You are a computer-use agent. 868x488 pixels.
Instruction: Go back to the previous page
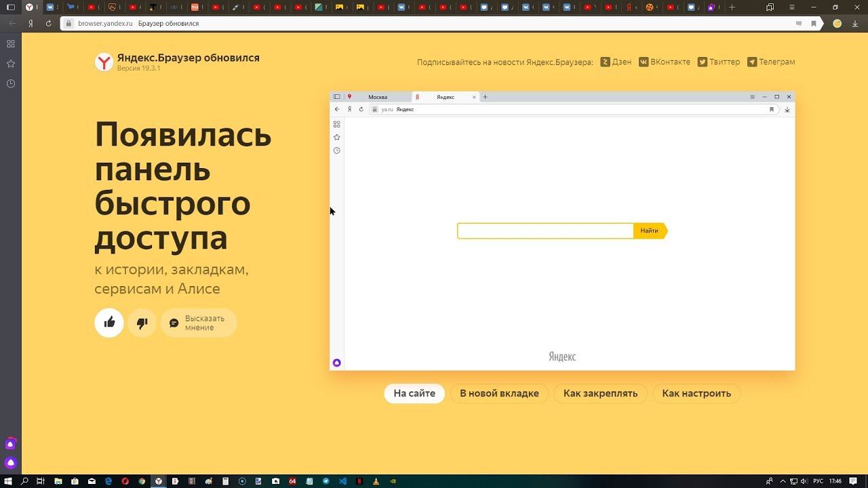click(x=12, y=23)
